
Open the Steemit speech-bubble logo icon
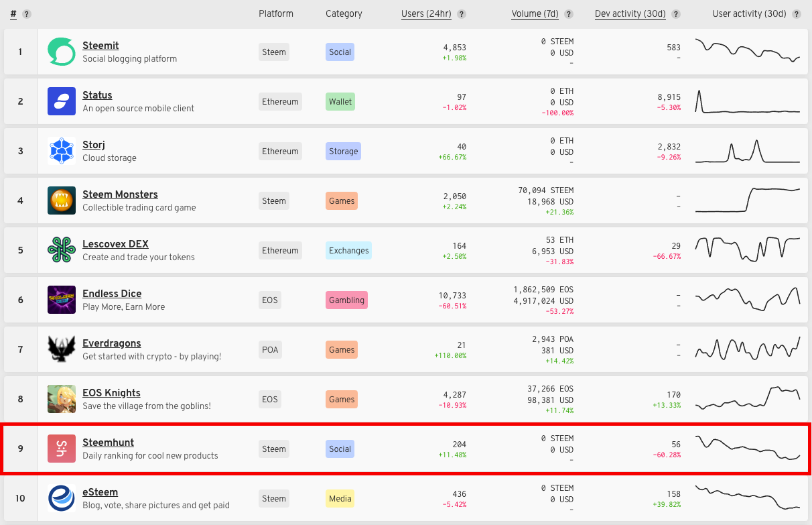click(62, 52)
